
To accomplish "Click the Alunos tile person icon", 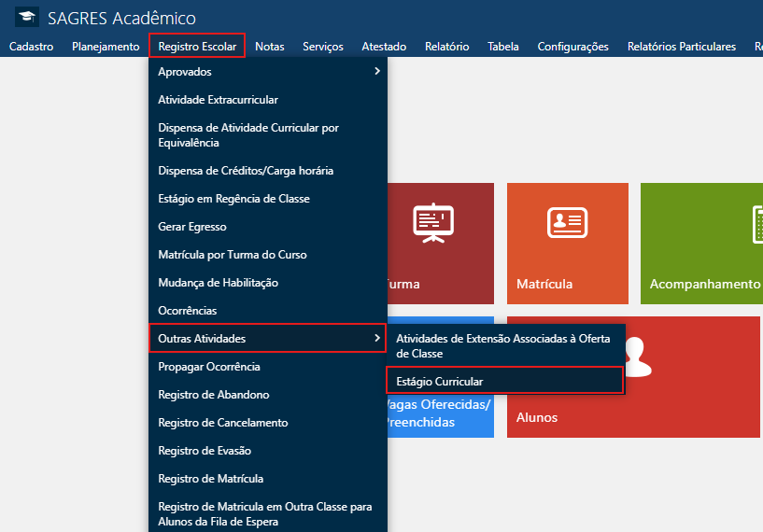I will pyautogui.click(x=638, y=357).
